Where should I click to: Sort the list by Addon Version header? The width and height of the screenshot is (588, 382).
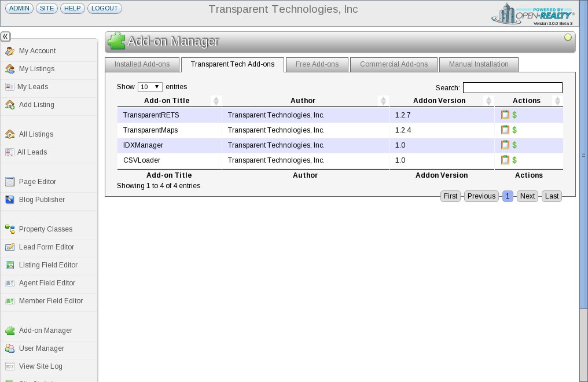(x=439, y=101)
